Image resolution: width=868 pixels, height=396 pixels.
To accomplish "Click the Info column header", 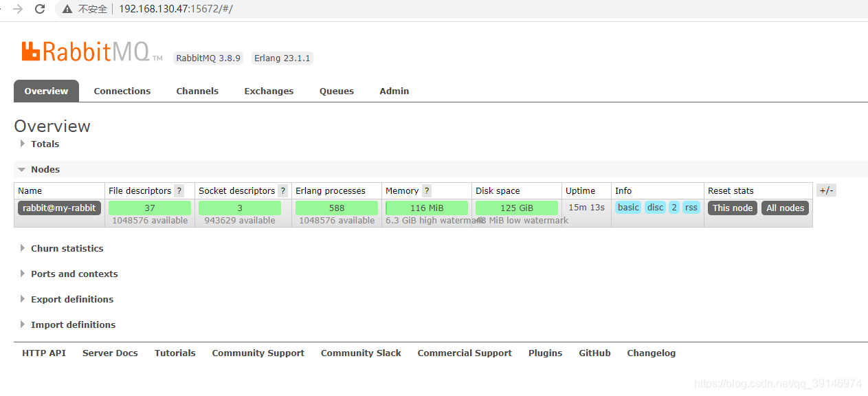I will [x=623, y=191].
